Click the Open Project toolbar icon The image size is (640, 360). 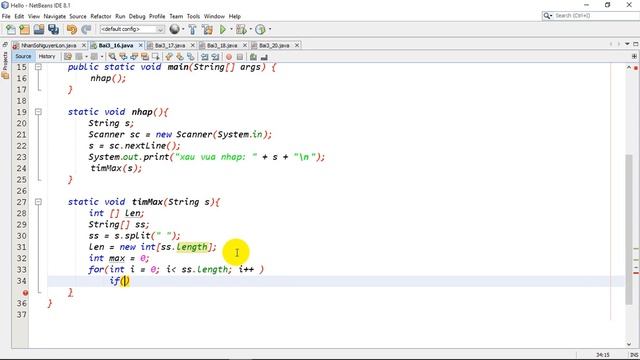[x=39, y=29]
